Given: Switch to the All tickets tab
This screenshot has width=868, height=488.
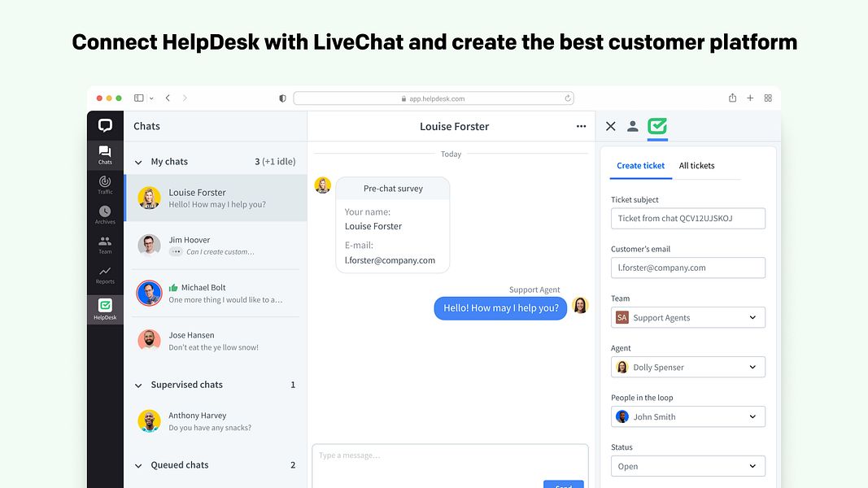Looking at the screenshot, I should (x=697, y=165).
